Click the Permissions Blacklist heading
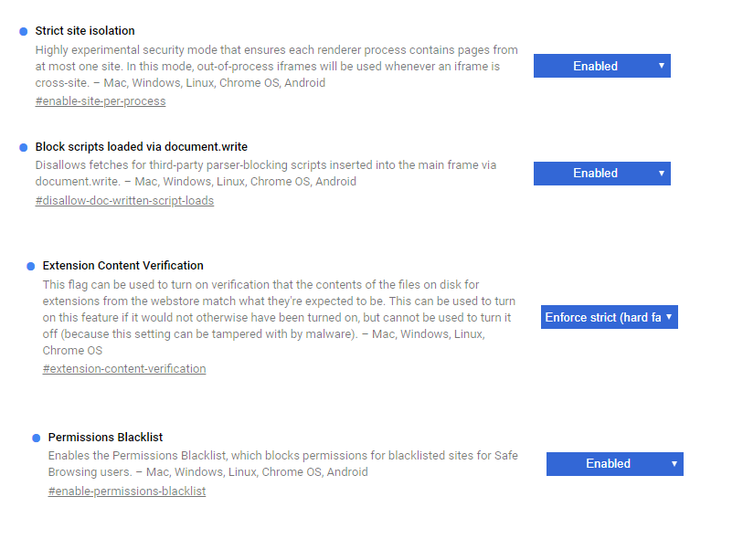 tap(105, 437)
